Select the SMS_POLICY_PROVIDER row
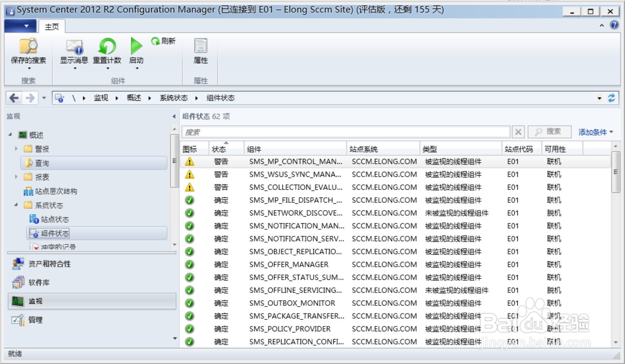This screenshot has width=625, height=364. pos(396,329)
